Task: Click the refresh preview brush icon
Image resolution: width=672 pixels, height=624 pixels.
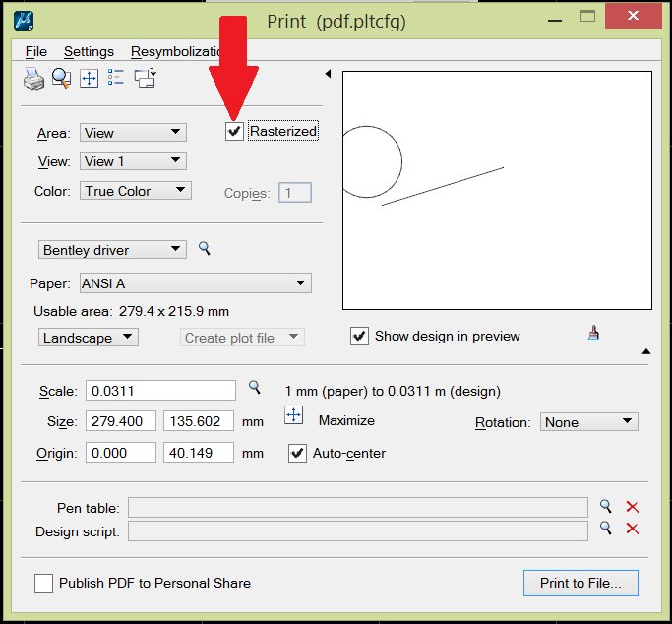Action: pyautogui.click(x=593, y=333)
